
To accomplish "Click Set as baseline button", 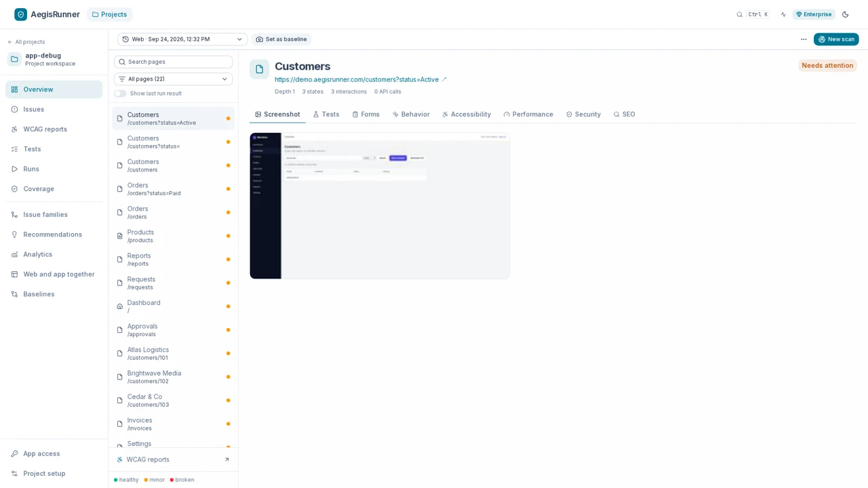I will (281, 39).
